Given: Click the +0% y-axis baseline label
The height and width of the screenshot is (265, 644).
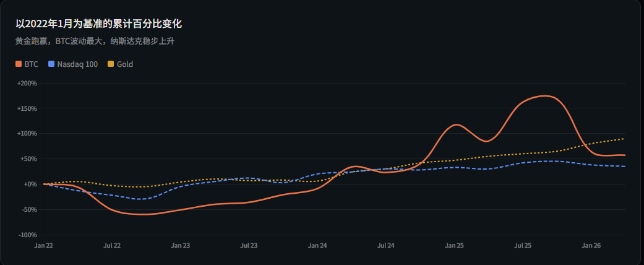Looking at the screenshot, I should point(30,185).
